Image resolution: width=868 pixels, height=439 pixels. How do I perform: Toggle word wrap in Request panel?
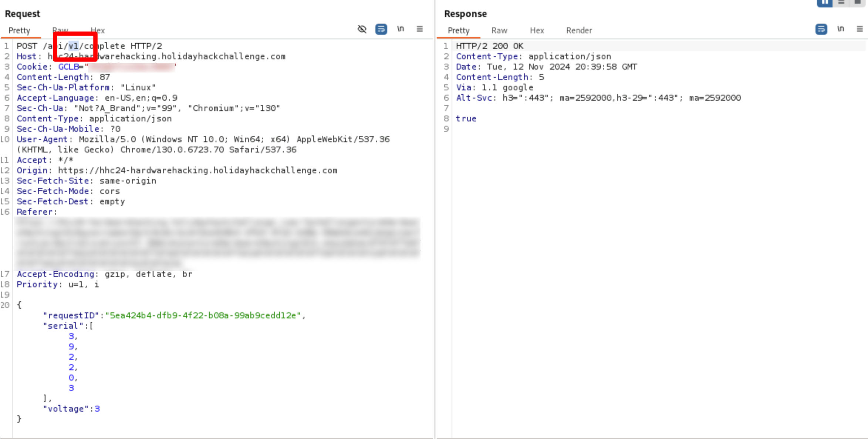(x=381, y=29)
